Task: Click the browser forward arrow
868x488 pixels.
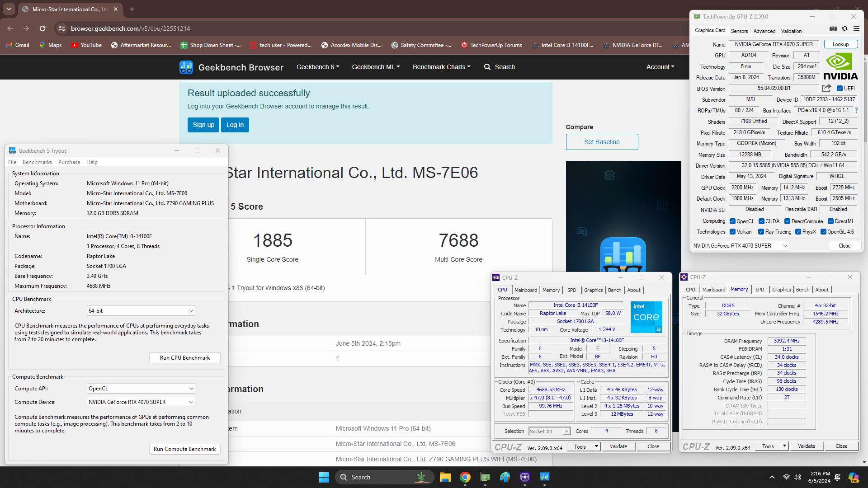Action: pos(26,28)
